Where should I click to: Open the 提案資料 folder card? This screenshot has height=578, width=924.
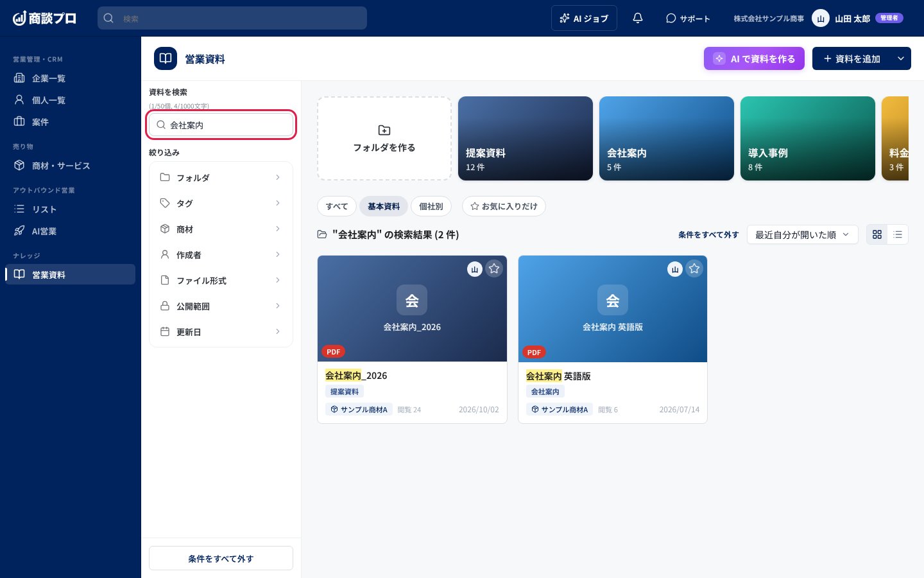coord(526,138)
